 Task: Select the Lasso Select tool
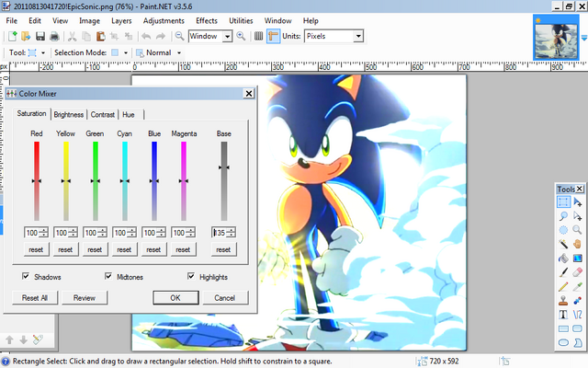click(563, 216)
